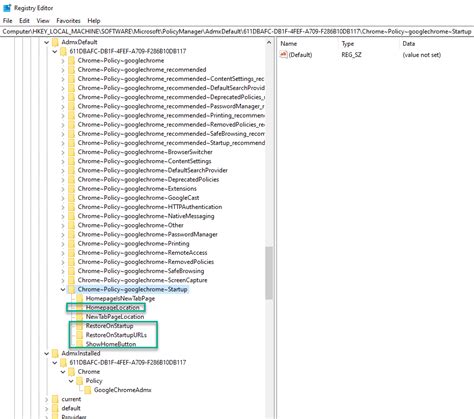
Task: Collapse the Policy key under Chrome
Action: [71, 381]
